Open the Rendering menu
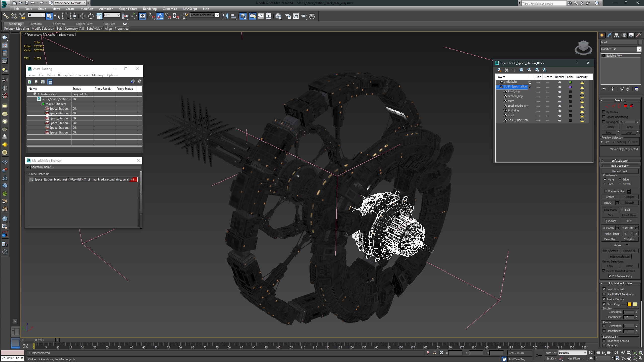This screenshot has height=362, width=644. click(150, 9)
